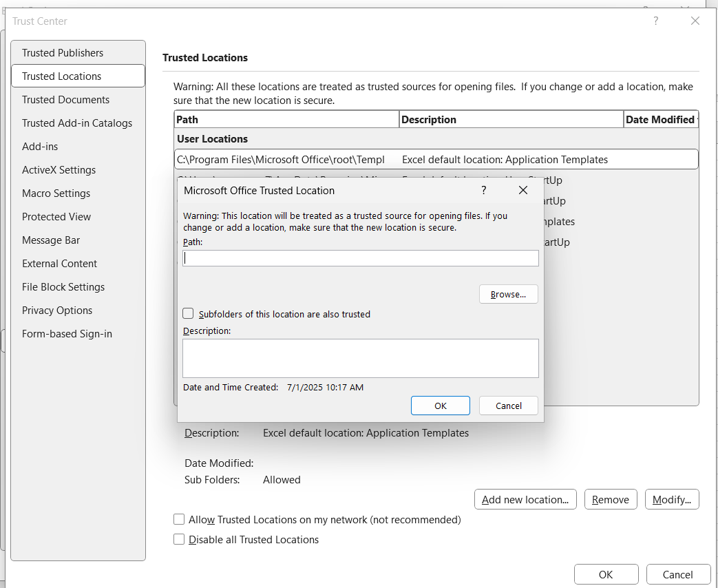Image resolution: width=718 pixels, height=588 pixels.
Task: Confirm Trusted Location dialog with OK
Action: [x=440, y=406]
